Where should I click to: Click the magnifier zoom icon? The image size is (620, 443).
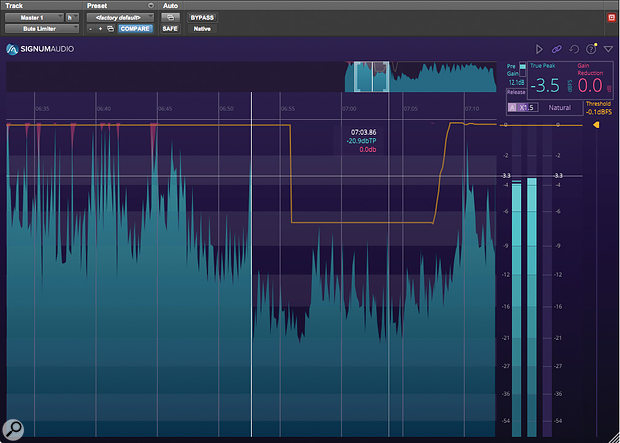tap(13, 428)
